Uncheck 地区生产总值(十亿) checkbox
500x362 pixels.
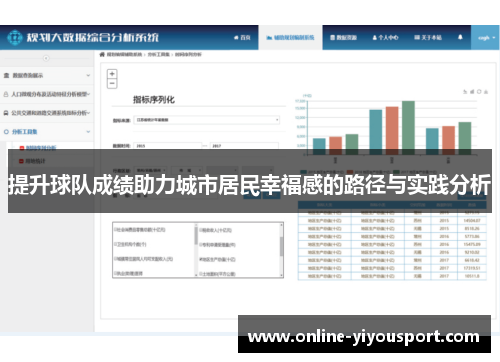(201, 259)
